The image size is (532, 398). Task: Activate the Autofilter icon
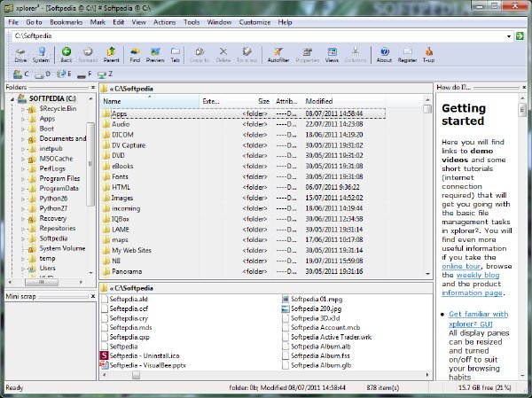[278, 55]
